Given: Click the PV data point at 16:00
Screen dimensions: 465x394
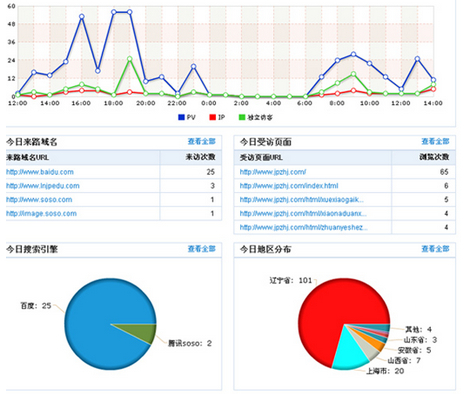Looking at the screenshot, I should point(82,16).
